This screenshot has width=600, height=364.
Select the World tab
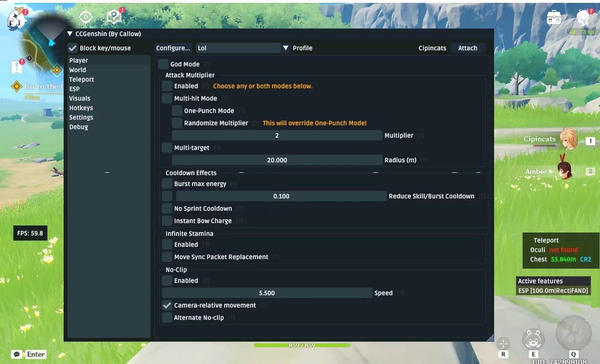109,70
